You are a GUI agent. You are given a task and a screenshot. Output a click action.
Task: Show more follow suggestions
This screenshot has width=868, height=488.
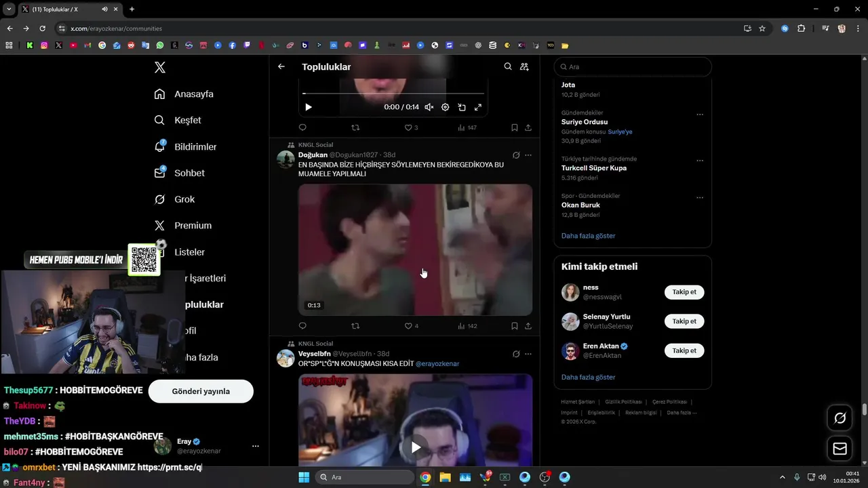tap(589, 377)
